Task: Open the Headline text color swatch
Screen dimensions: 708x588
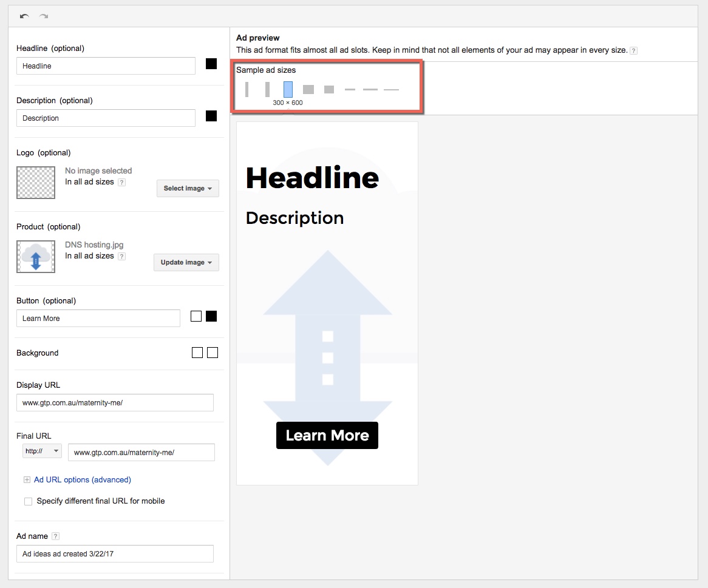Action: pos(211,64)
